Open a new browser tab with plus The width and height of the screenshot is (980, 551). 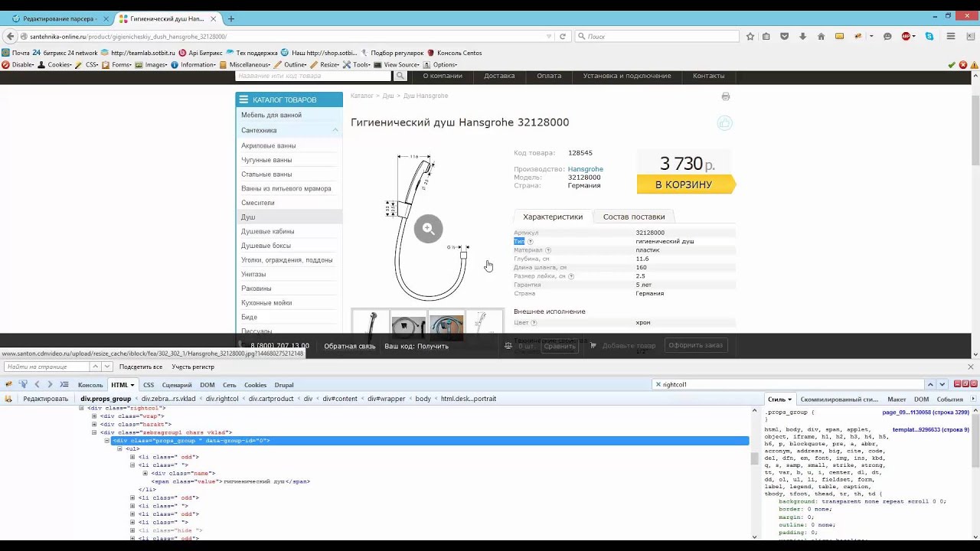tap(231, 18)
